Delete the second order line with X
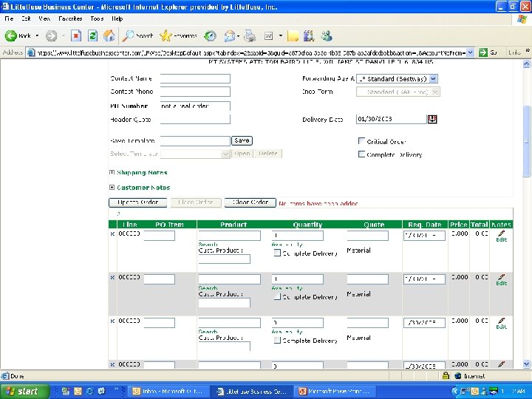 pos(112,278)
